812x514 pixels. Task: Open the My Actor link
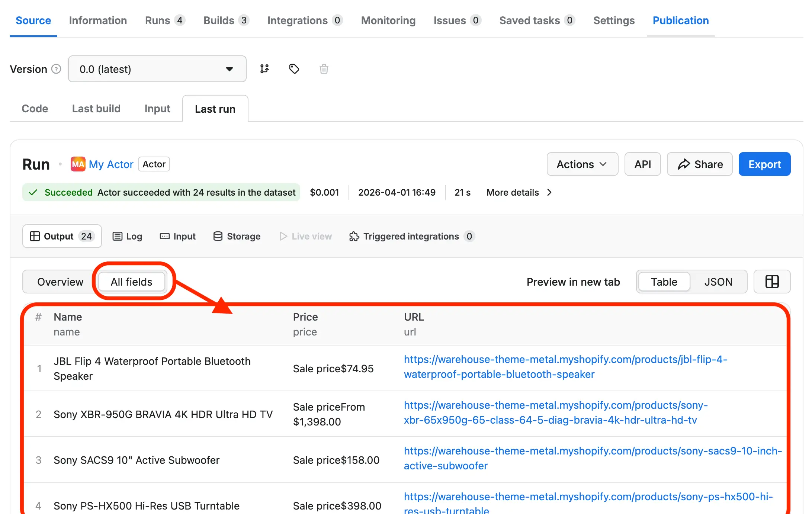(111, 164)
